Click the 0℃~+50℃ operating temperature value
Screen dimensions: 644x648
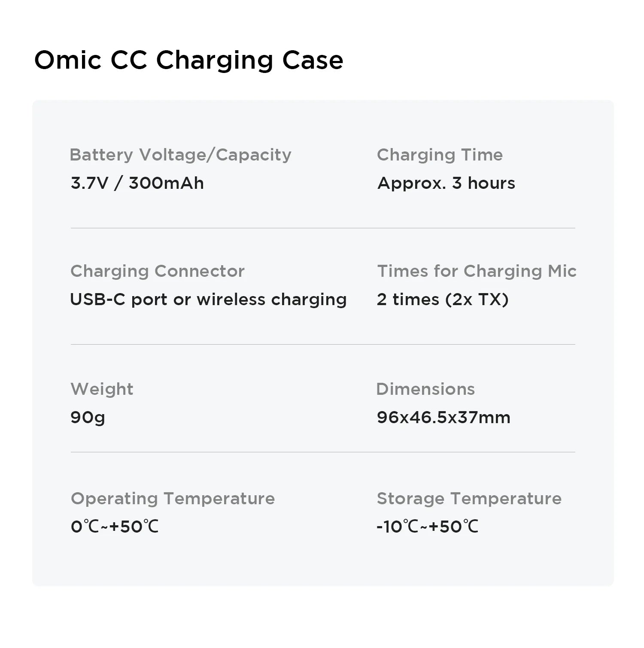click(115, 527)
